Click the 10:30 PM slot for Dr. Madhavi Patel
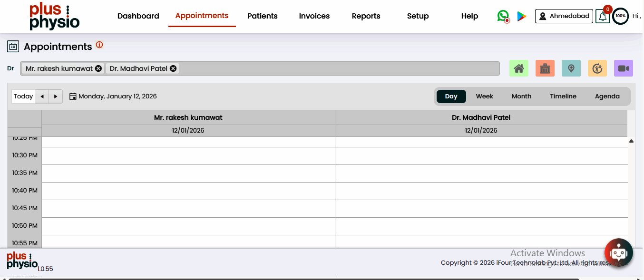This screenshot has width=644, height=280. [x=481, y=156]
